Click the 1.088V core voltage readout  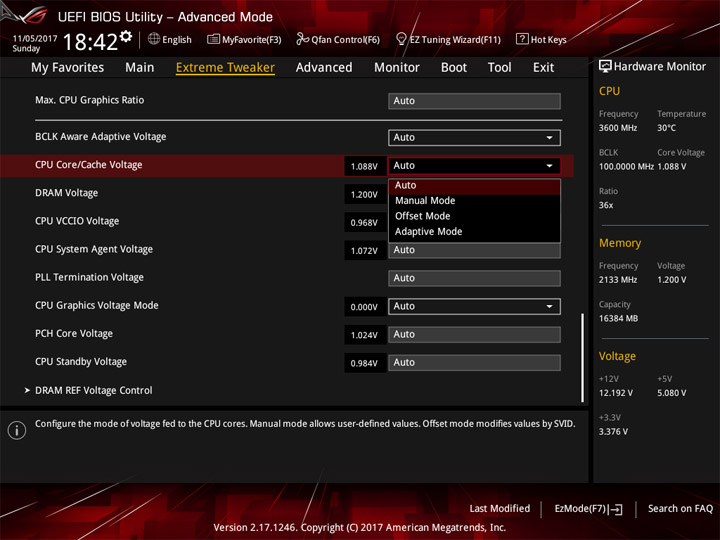pos(364,166)
